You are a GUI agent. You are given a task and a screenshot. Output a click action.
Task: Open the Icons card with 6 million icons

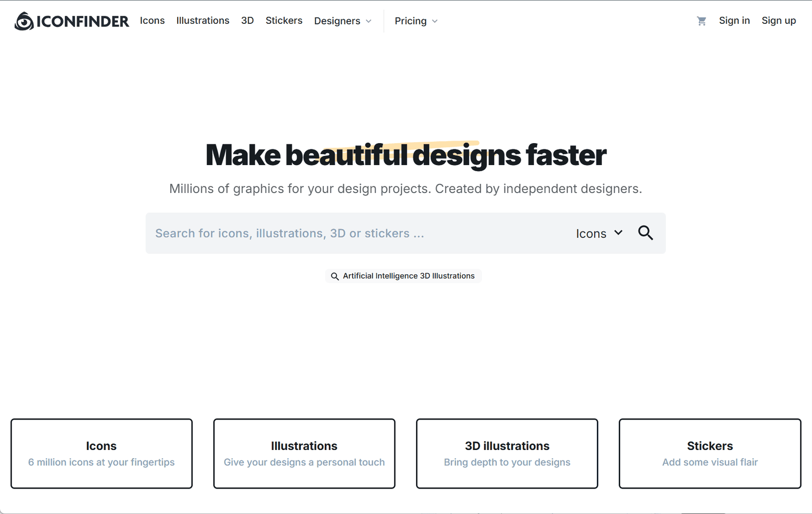(x=101, y=453)
